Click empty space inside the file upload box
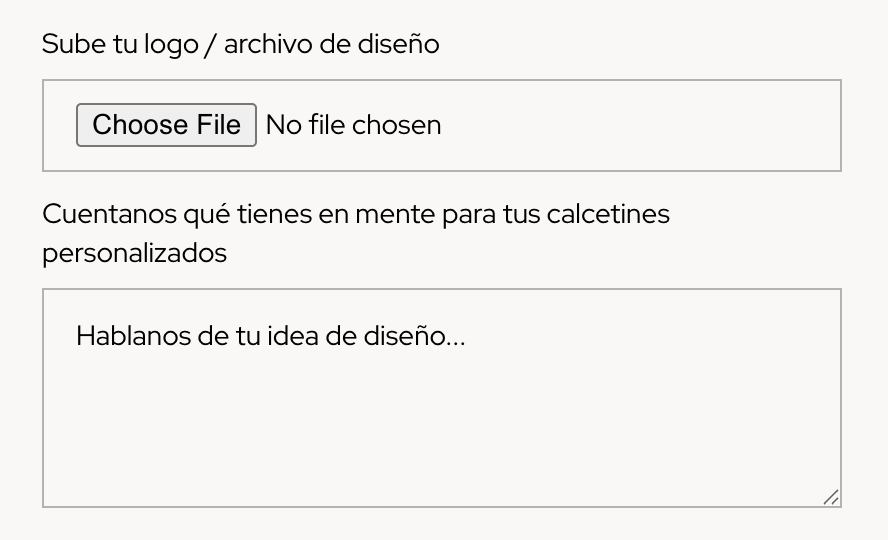The height and width of the screenshot is (540, 888). click(640, 126)
